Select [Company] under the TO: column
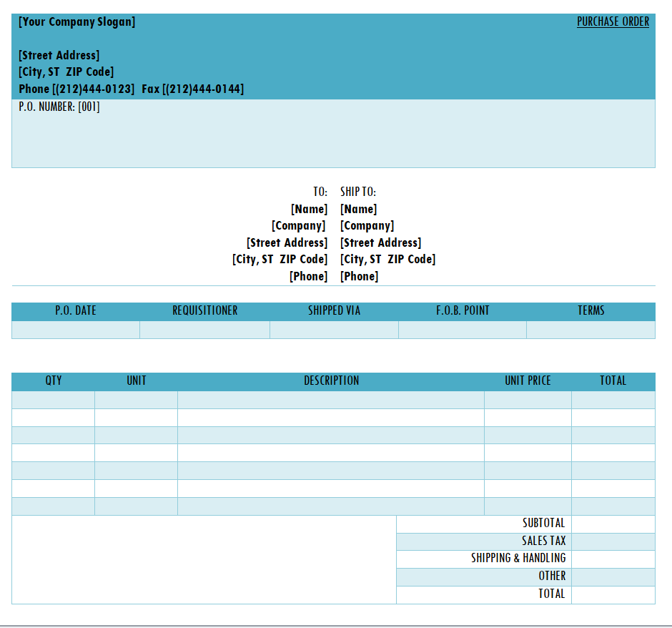The image size is (672, 628). pos(299,226)
